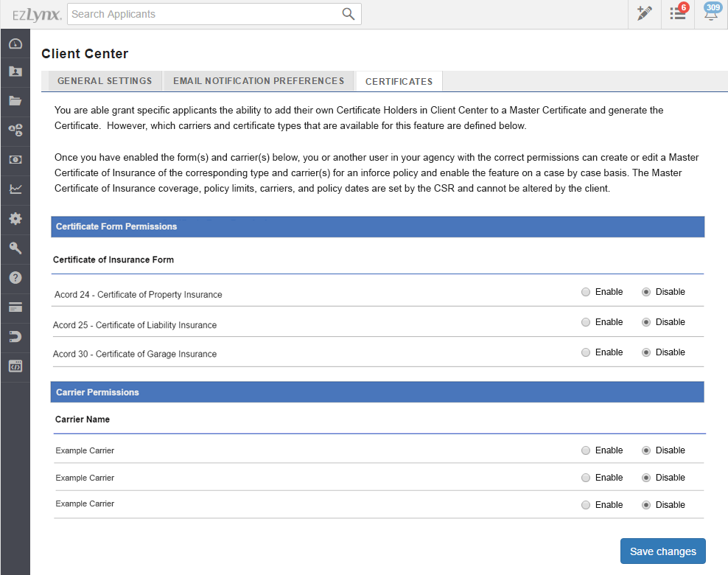Switch to Email Notification Preferences tab

(x=259, y=81)
